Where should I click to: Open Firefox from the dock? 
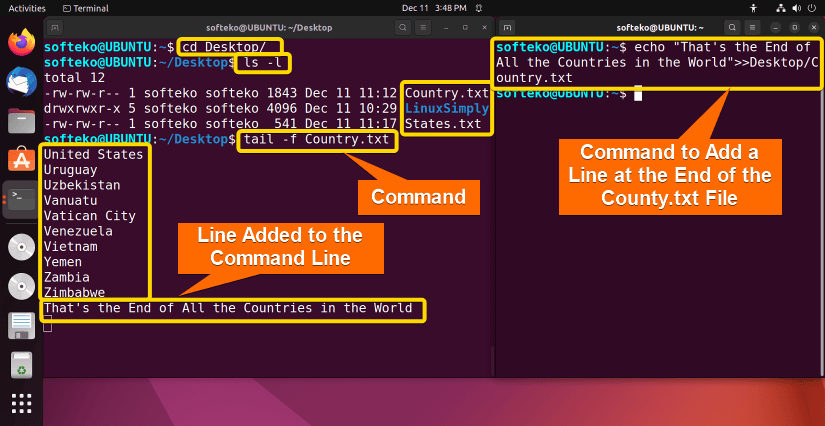point(21,43)
